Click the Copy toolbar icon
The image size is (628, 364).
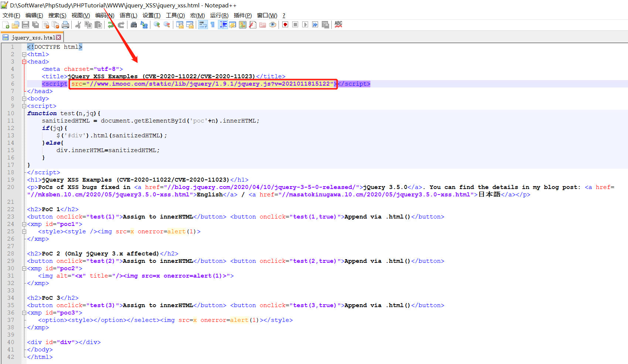coord(88,25)
